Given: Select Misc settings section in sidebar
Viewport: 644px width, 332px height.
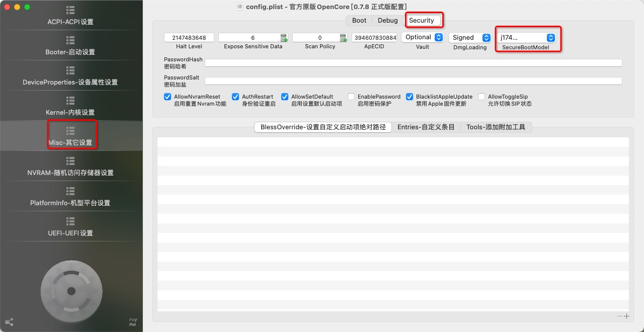Looking at the screenshot, I should click(70, 136).
